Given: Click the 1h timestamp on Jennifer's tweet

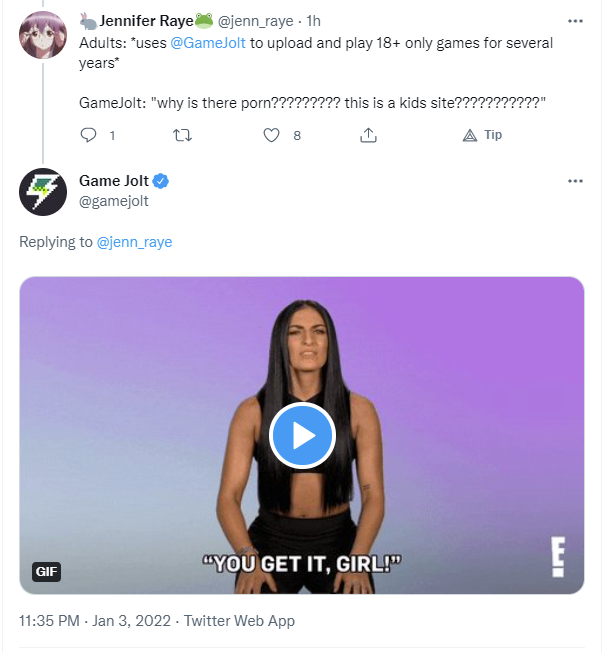Looking at the screenshot, I should tap(313, 21).
